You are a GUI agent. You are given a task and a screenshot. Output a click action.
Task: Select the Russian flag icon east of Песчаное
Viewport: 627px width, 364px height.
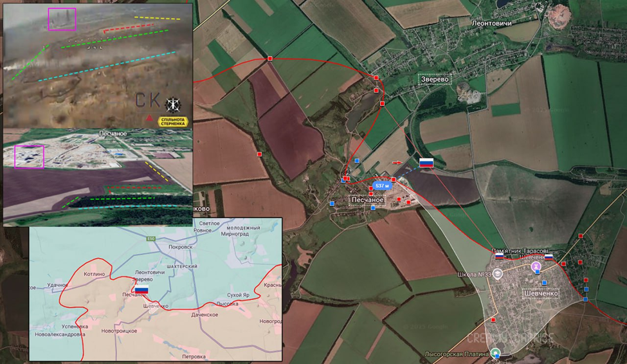(x=426, y=163)
